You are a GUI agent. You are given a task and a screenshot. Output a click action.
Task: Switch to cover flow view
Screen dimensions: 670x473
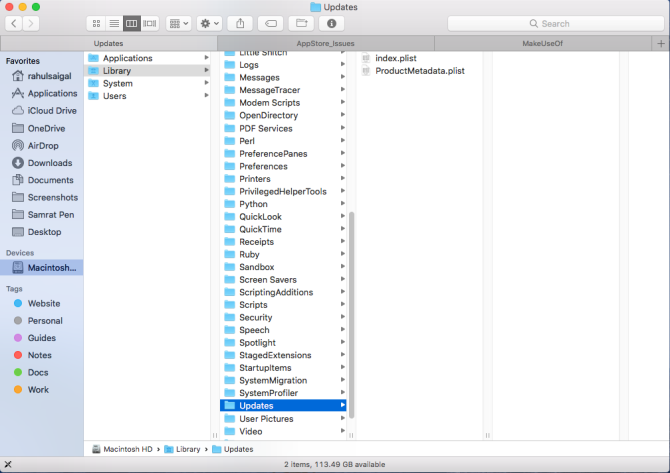(x=150, y=24)
